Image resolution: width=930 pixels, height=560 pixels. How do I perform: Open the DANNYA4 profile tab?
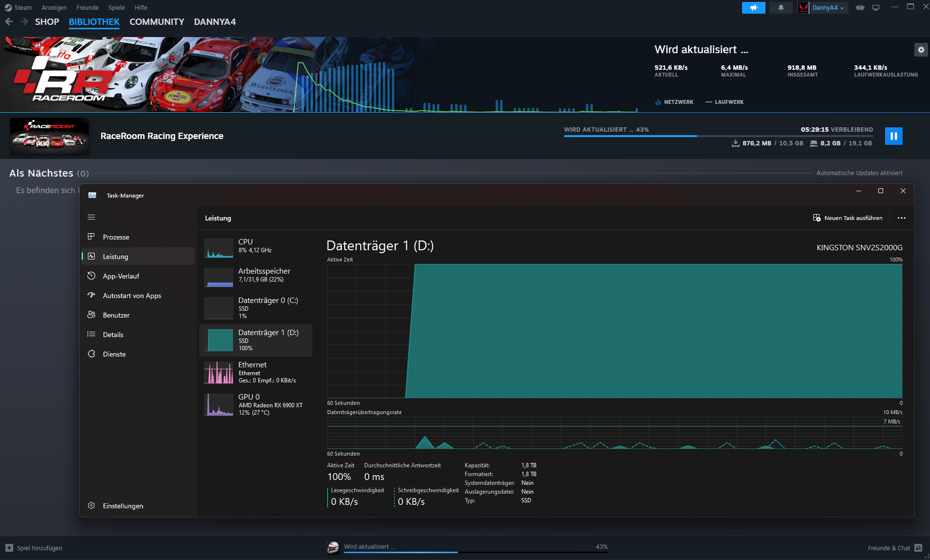click(215, 22)
